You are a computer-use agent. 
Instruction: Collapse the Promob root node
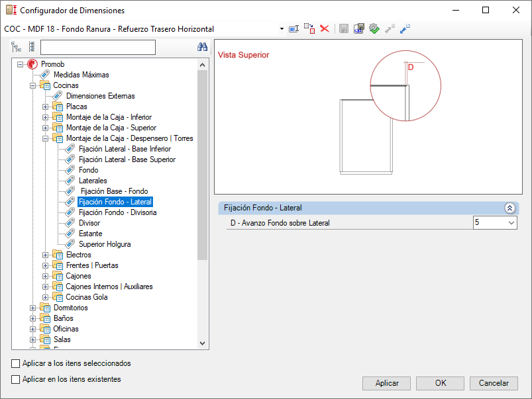pos(21,64)
